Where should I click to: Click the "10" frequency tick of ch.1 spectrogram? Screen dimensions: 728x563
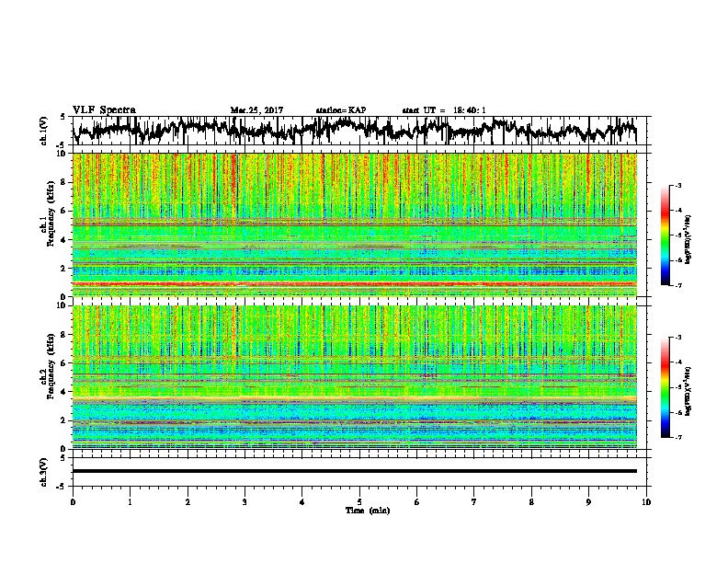pyautogui.click(x=62, y=154)
